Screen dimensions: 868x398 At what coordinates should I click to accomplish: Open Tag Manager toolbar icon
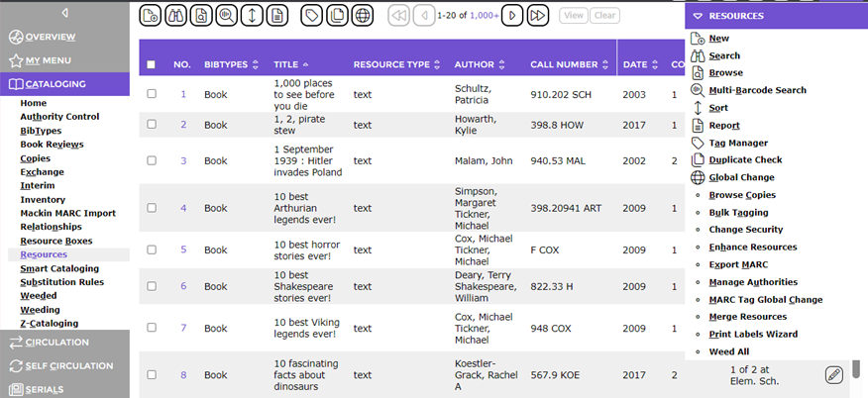(x=312, y=16)
